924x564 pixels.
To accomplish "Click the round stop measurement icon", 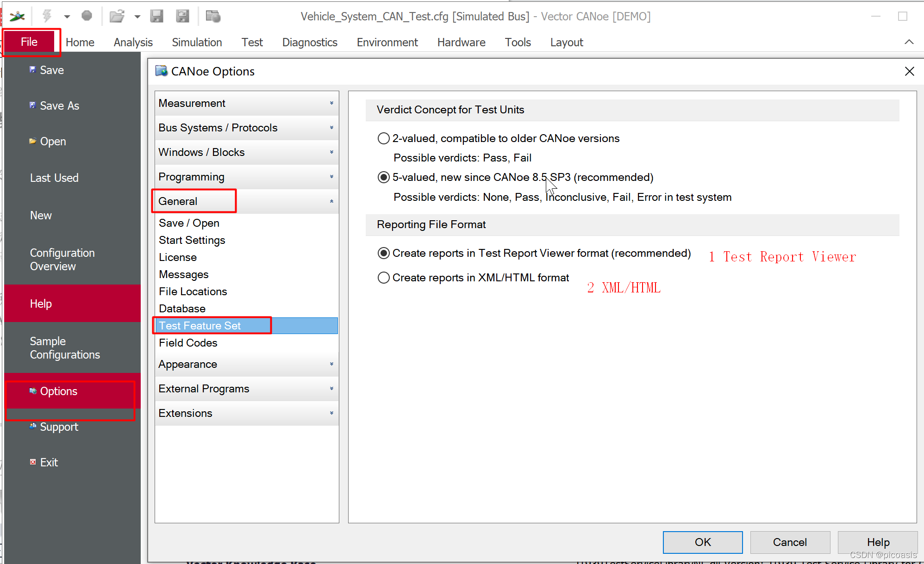I will click(x=87, y=16).
